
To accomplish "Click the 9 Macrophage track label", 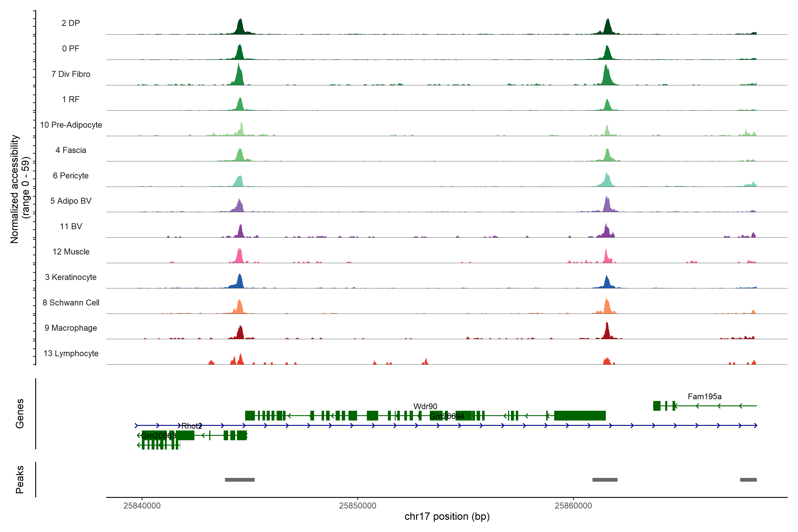I will click(70, 328).
